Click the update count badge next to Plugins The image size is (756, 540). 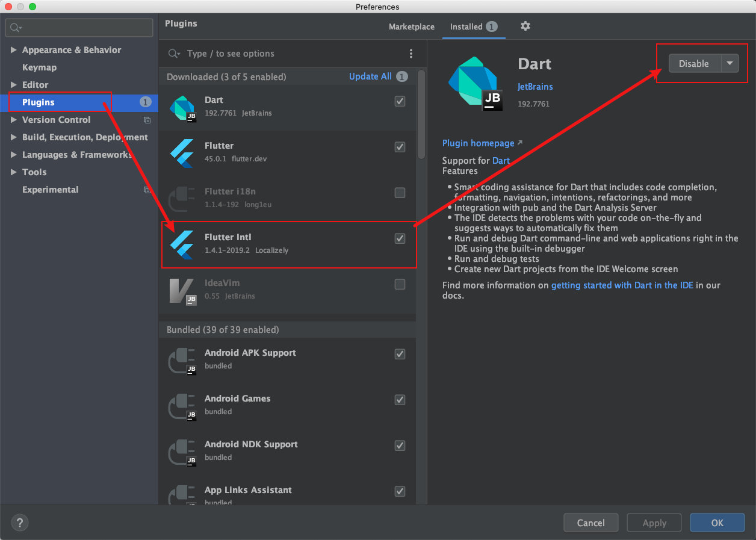146,102
